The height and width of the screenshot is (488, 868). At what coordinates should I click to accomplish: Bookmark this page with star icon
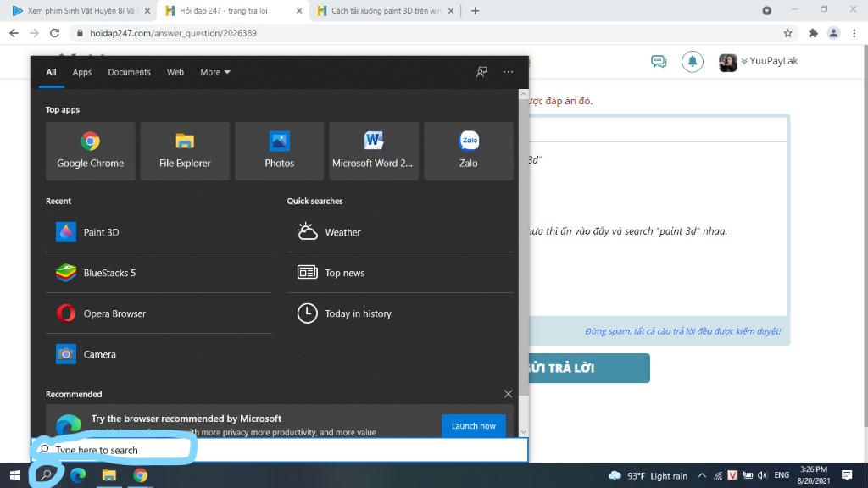point(787,33)
